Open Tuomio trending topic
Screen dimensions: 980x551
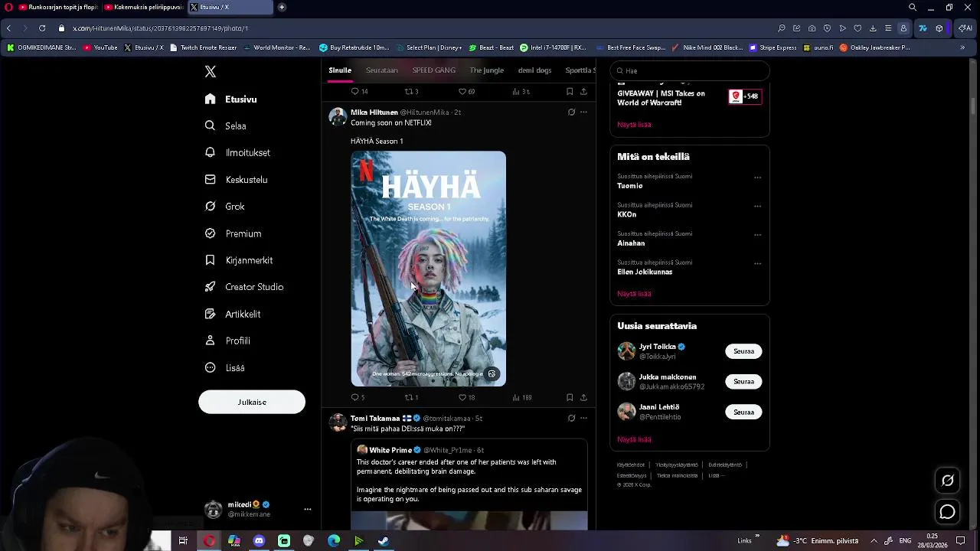[630, 186]
